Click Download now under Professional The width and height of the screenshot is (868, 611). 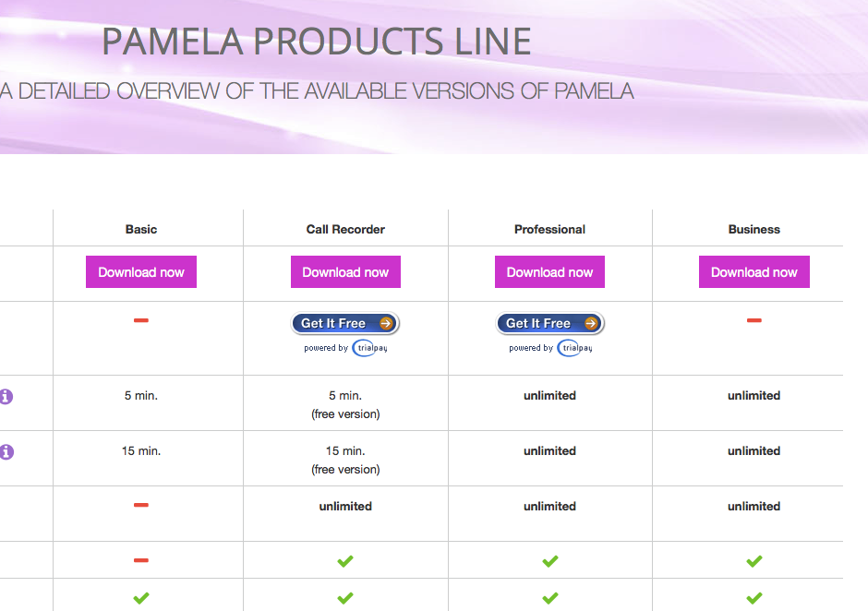coord(549,271)
